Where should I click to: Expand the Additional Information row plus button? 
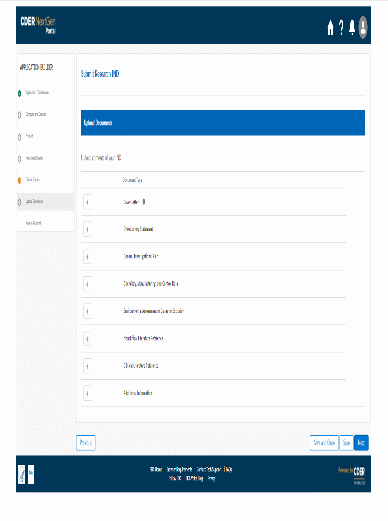pyautogui.click(x=87, y=393)
